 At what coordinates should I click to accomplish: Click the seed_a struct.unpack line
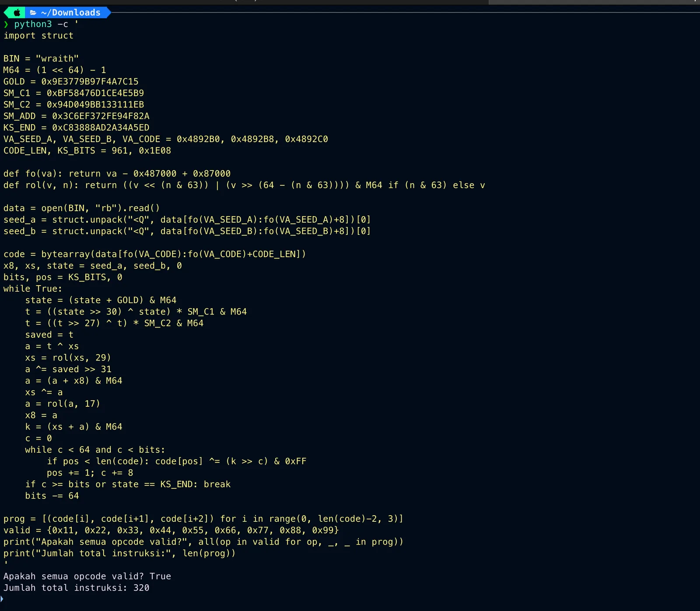pyautogui.click(x=187, y=220)
